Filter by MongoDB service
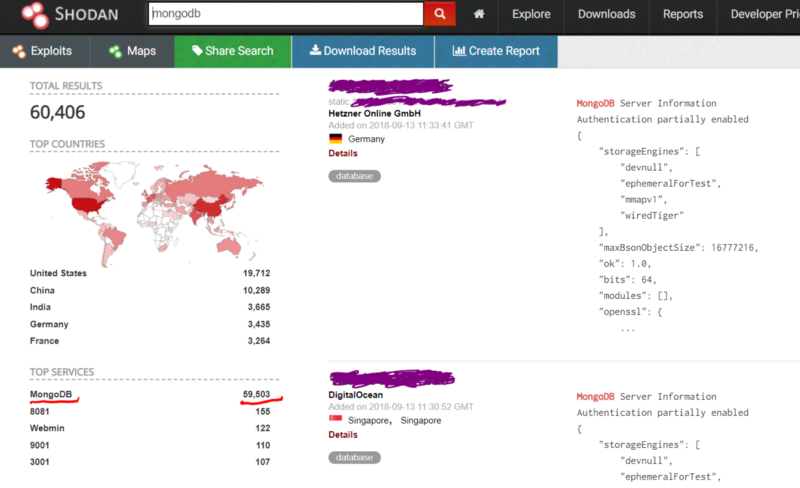 coord(51,394)
